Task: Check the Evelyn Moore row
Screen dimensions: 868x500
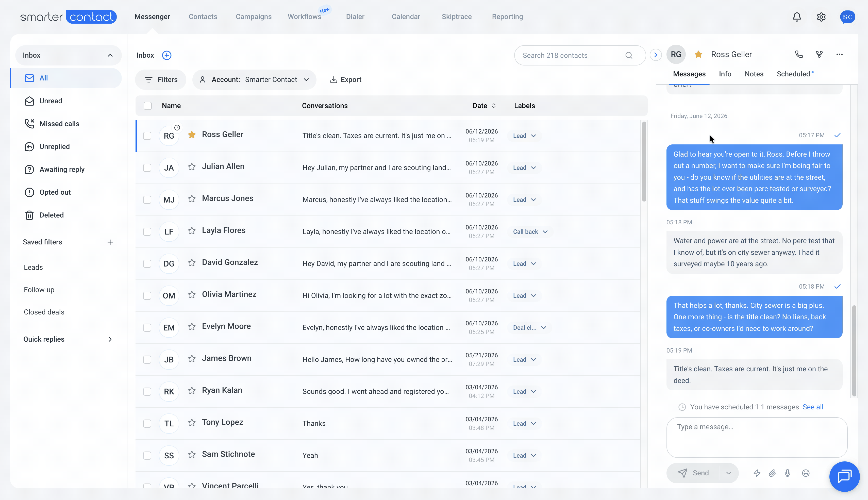Action: tap(147, 327)
